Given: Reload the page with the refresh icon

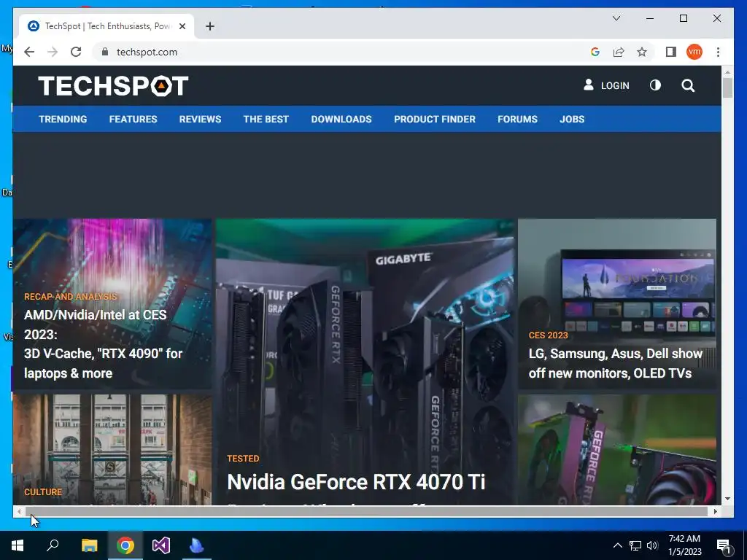Looking at the screenshot, I should pyautogui.click(x=76, y=52).
